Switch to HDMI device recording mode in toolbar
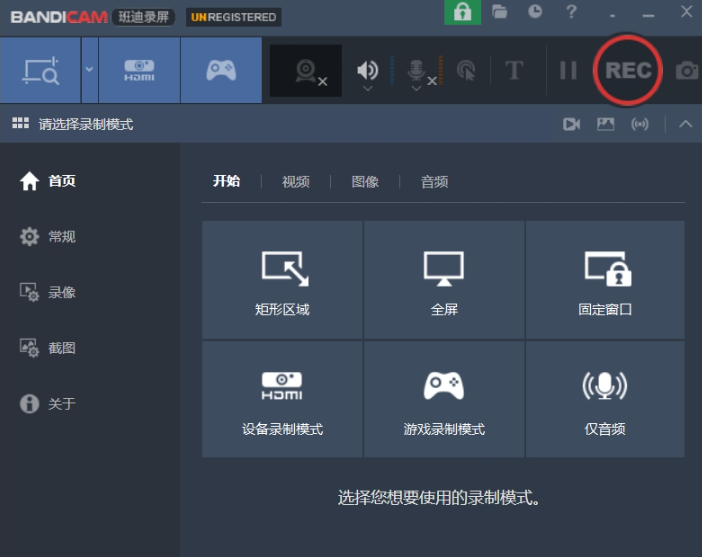The height and width of the screenshot is (557, 702). coord(139,71)
